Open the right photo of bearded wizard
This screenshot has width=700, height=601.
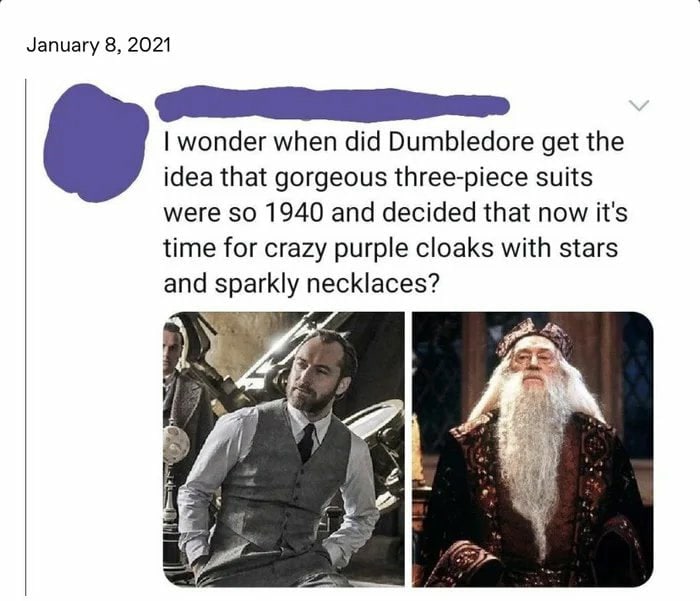(533, 449)
